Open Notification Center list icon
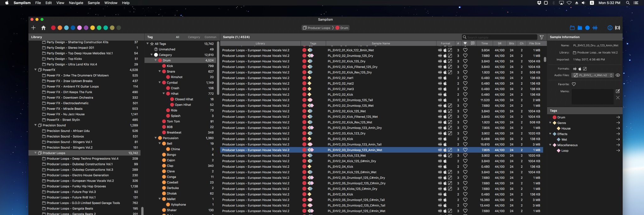Image resolution: width=644 pixels, height=215 pixels. (x=636, y=3)
